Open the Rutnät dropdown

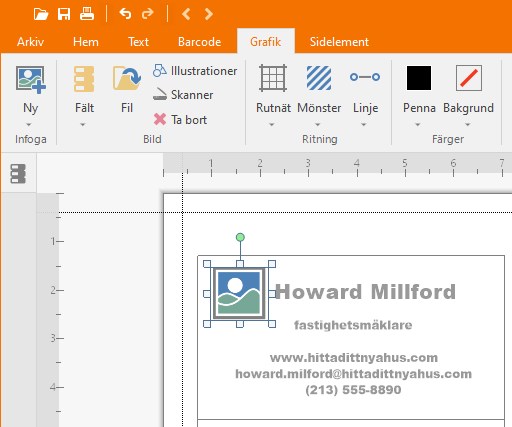272,125
